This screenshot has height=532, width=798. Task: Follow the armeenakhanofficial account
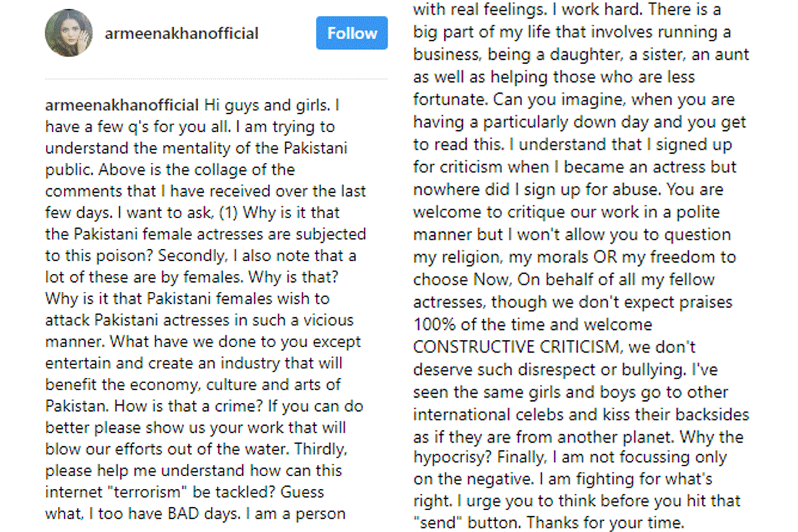click(352, 33)
